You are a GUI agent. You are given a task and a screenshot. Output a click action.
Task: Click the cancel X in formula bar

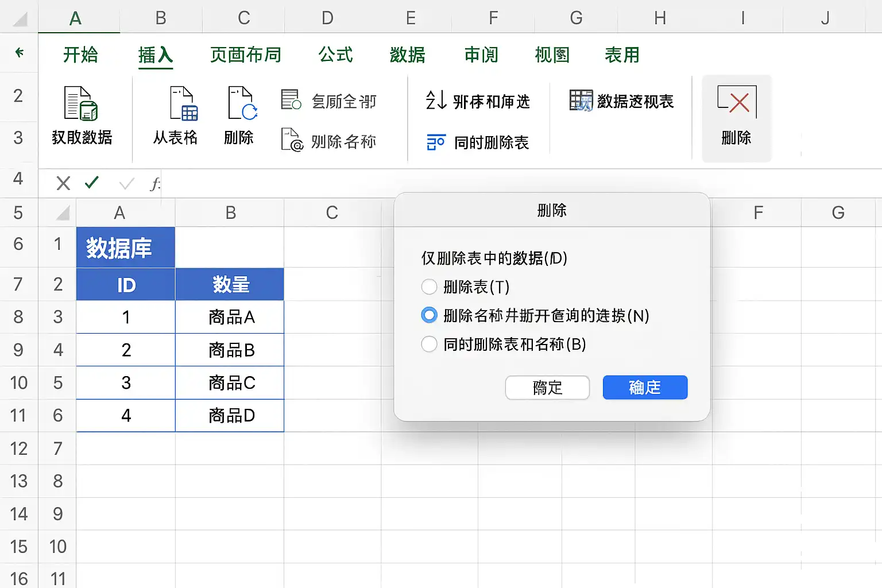pyautogui.click(x=63, y=183)
